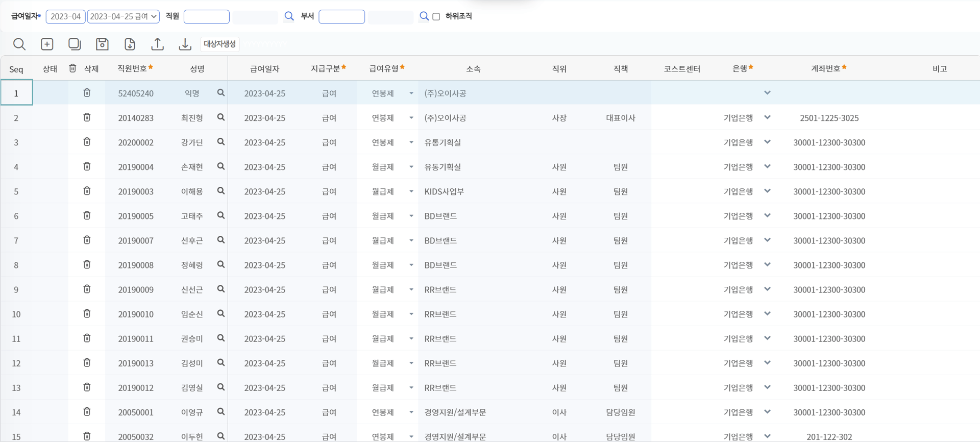Viewport: 980px width, 442px height.
Task: Open 급여유형 dropdown for 이영규 row
Action: tap(411, 412)
